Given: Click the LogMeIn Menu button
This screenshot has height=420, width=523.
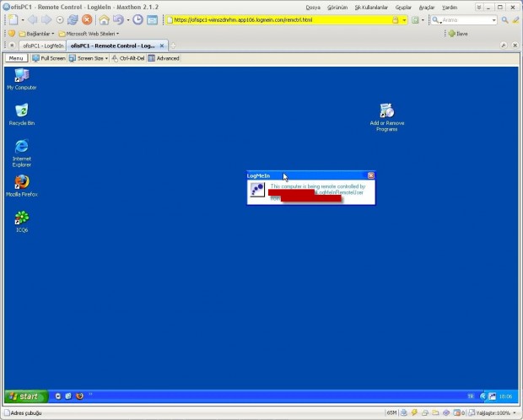Looking at the screenshot, I should coord(16,58).
